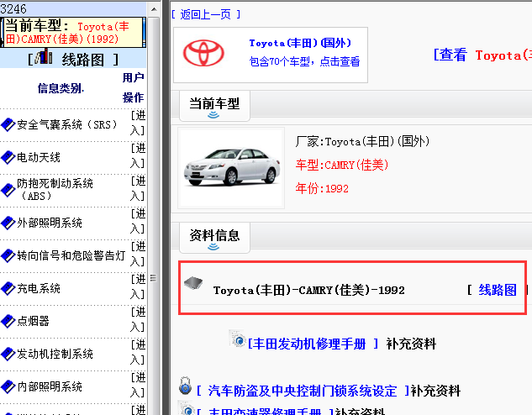Select 电动天线 in the list
The image size is (532, 415).
tap(39, 157)
